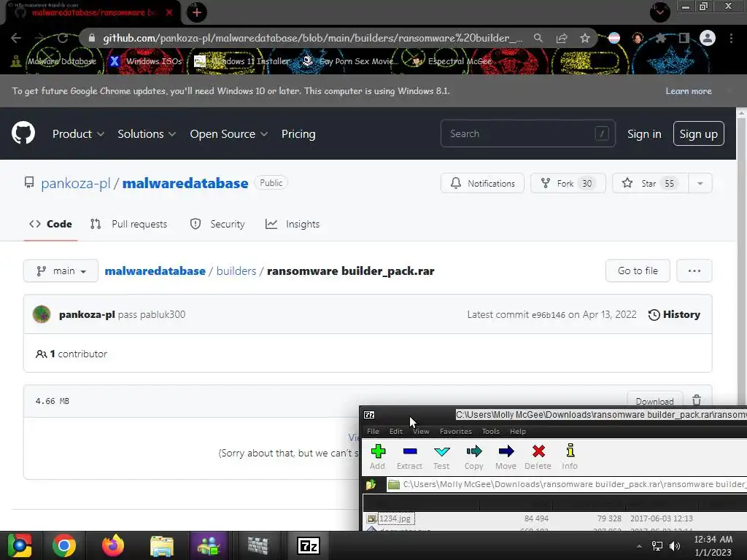Screen dimensions: 747x560
Task: Expand the Open Source dropdown menu
Action: tap(228, 134)
